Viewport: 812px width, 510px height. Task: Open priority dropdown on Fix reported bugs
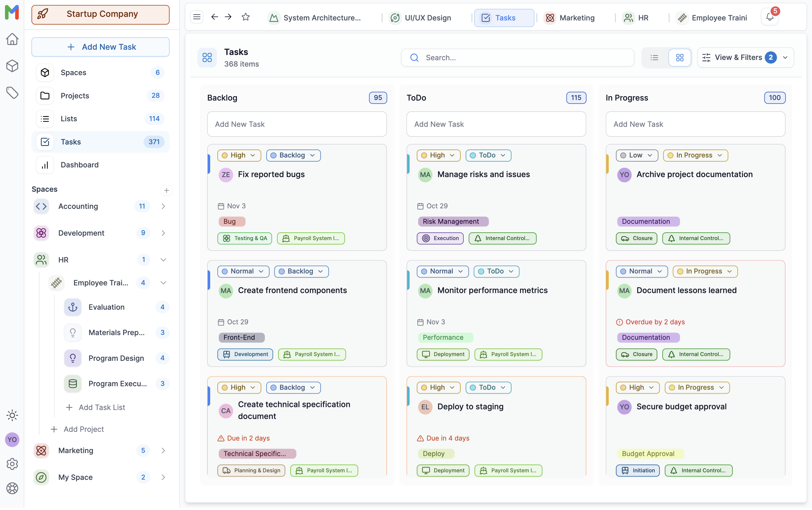[x=239, y=155]
